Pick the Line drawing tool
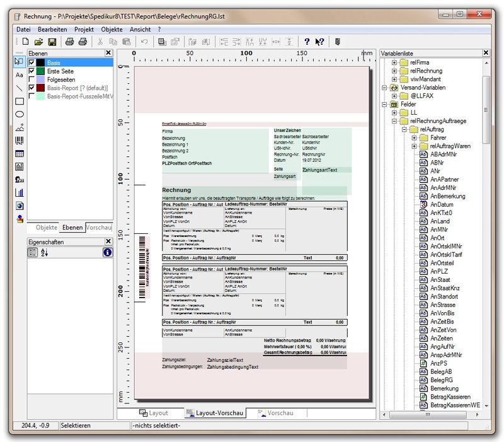 [20, 88]
